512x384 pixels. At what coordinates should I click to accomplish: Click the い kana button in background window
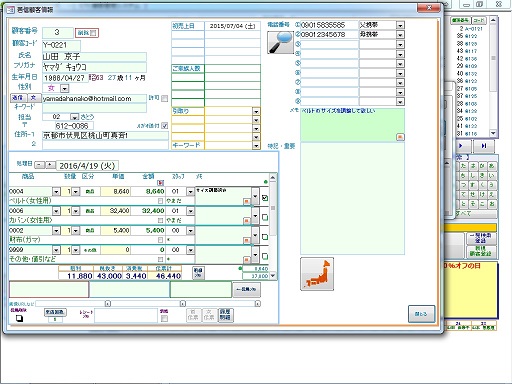(492, 175)
